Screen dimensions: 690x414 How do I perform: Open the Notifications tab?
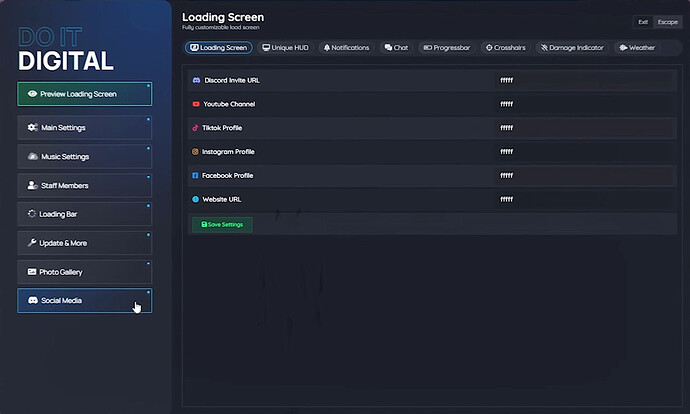(x=347, y=48)
